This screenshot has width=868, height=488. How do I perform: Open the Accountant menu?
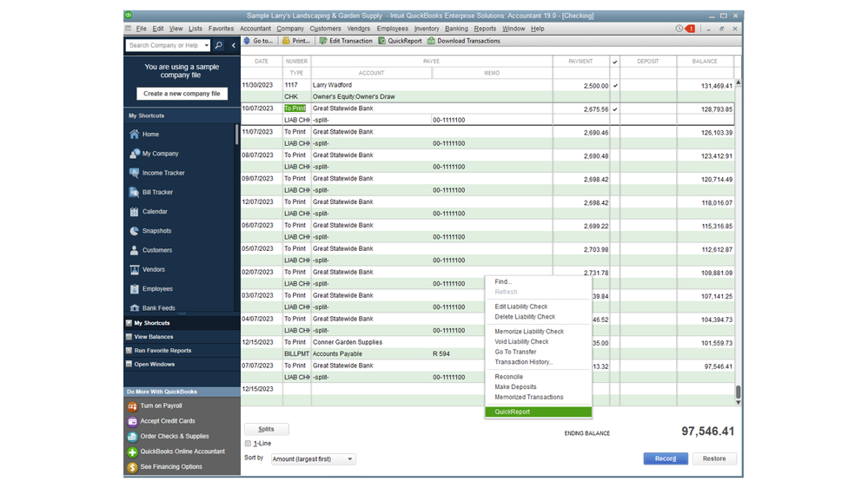click(255, 29)
